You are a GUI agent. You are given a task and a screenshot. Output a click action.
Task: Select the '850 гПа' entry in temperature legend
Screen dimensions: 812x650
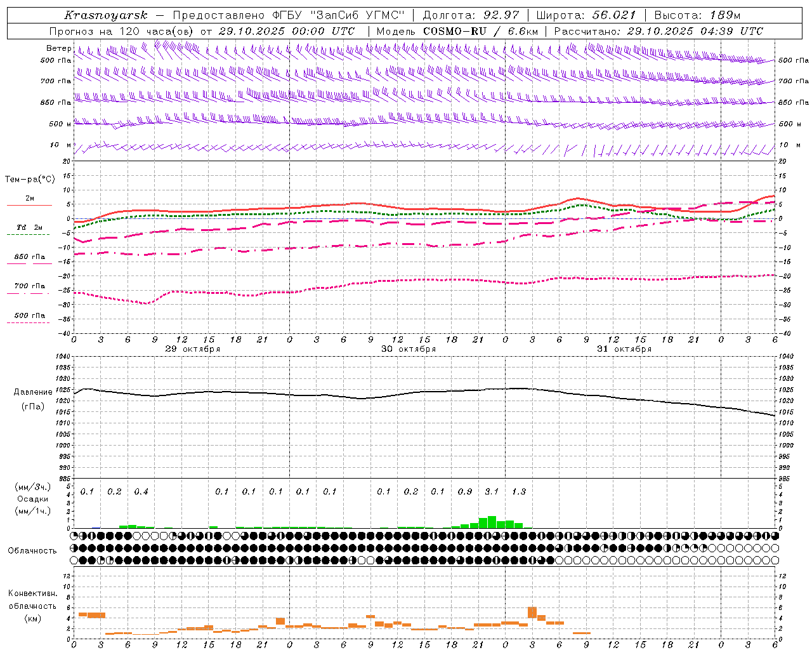[29, 258]
